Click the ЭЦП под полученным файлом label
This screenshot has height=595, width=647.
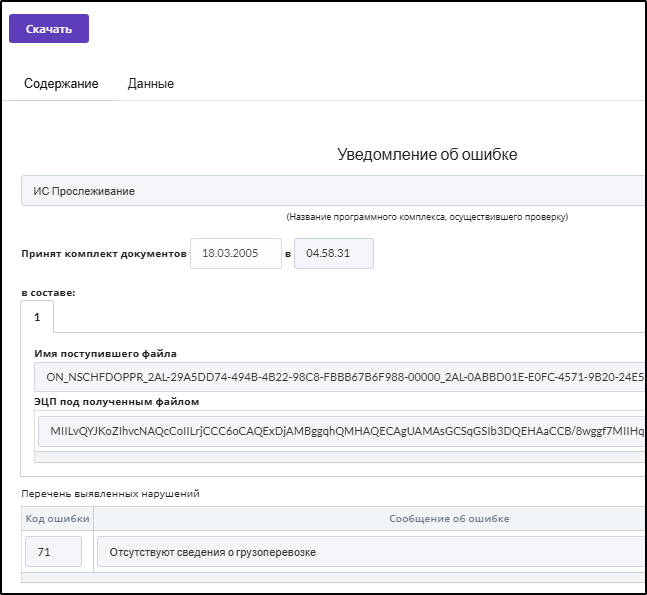point(117,402)
